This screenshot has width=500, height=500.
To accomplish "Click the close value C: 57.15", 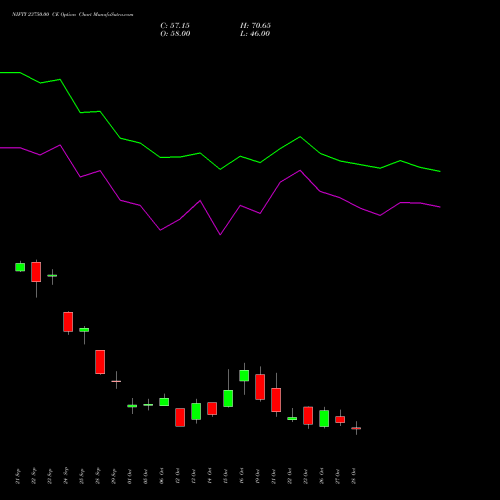I will (175, 26).
